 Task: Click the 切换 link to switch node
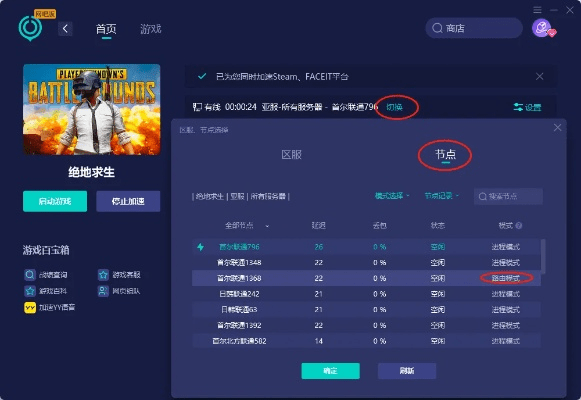[394, 107]
